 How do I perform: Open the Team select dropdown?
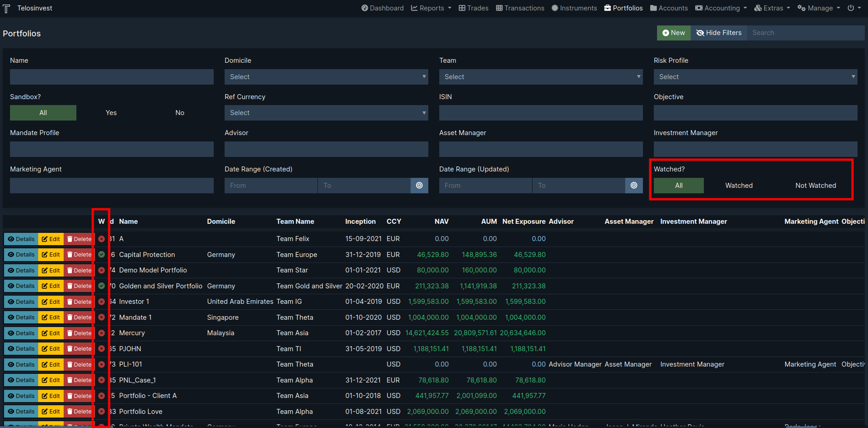(541, 77)
